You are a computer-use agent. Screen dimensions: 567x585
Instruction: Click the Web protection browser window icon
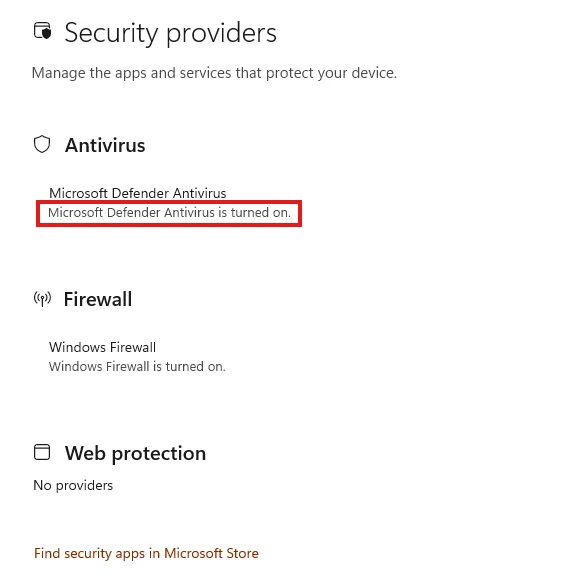pos(42,452)
